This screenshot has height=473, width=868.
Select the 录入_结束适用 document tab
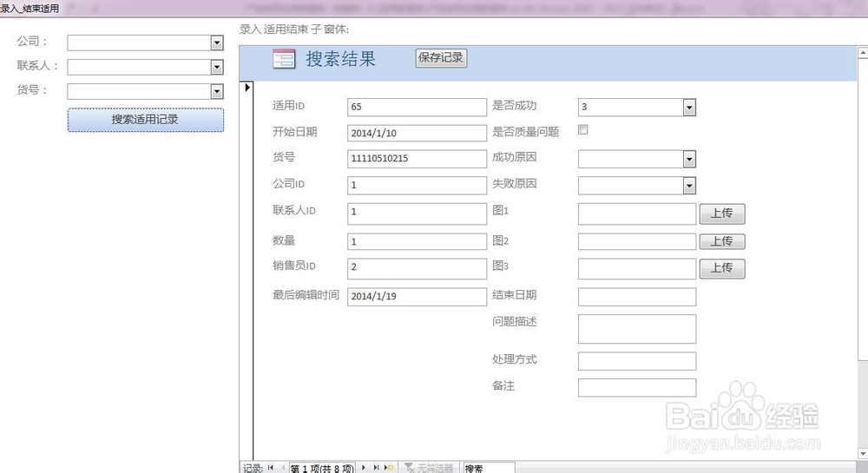(30, 9)
